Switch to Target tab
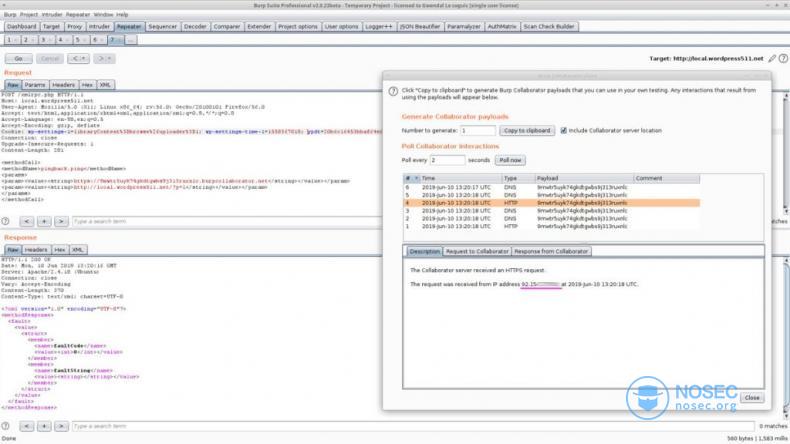Viewport: 790px width, 444px height. point(51,26)
